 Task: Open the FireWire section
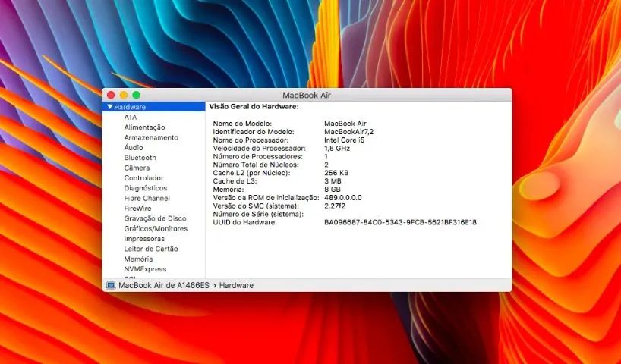click(x=137, y=208)
